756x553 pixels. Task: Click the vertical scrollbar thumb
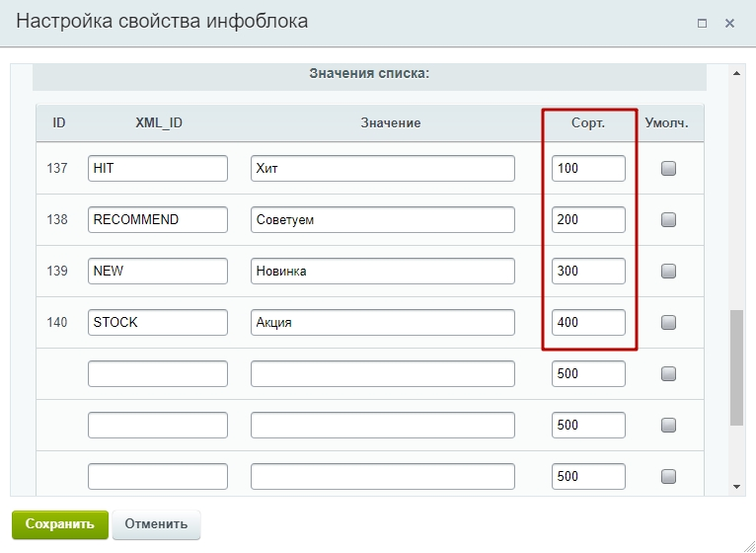click(x=736, y=367)
